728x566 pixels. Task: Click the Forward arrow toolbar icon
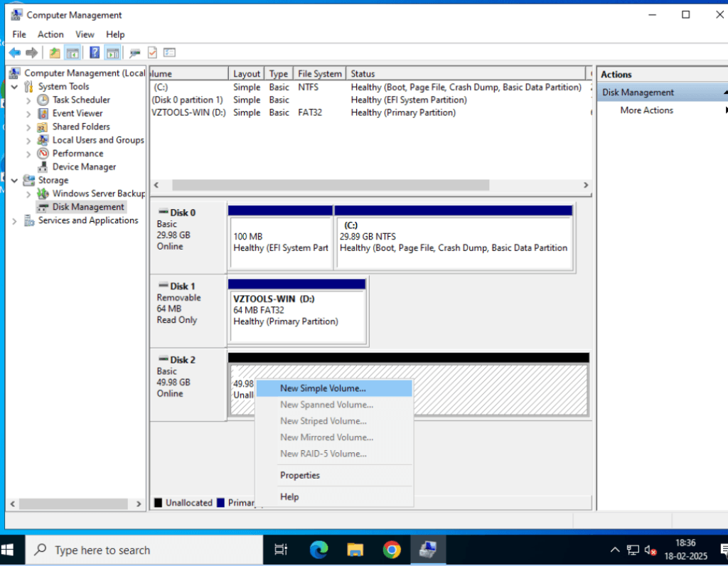pos(31,53)
